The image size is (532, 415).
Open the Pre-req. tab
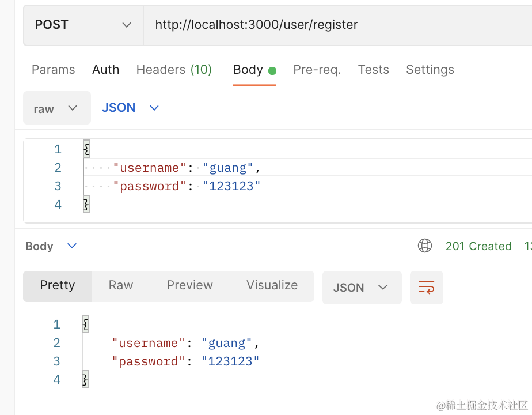click(x=317, y=70)
